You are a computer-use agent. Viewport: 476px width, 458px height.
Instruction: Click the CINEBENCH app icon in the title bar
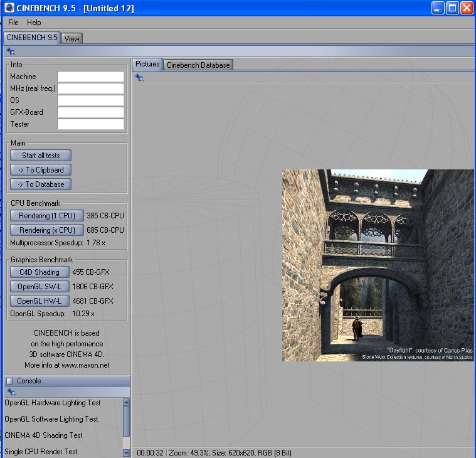[x=9, y=8]
